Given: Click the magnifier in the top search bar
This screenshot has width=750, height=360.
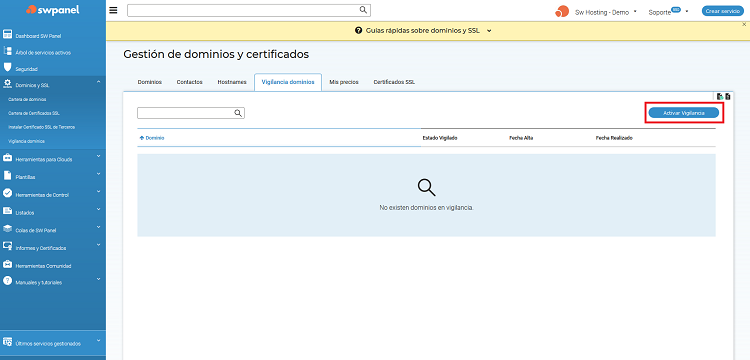Looking at the screenshot, I should (363, 10).
